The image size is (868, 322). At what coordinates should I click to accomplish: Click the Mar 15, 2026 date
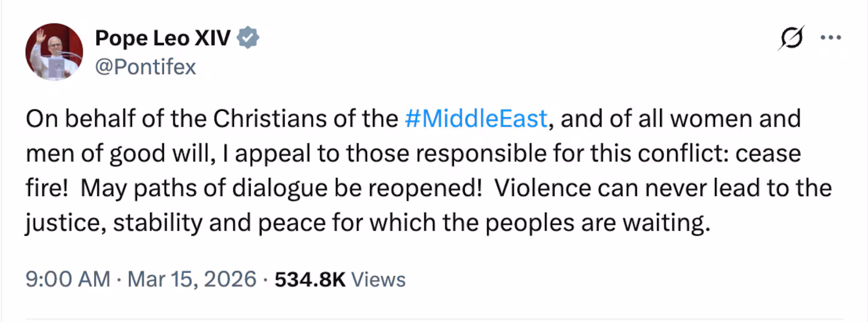tap(192, 279)
